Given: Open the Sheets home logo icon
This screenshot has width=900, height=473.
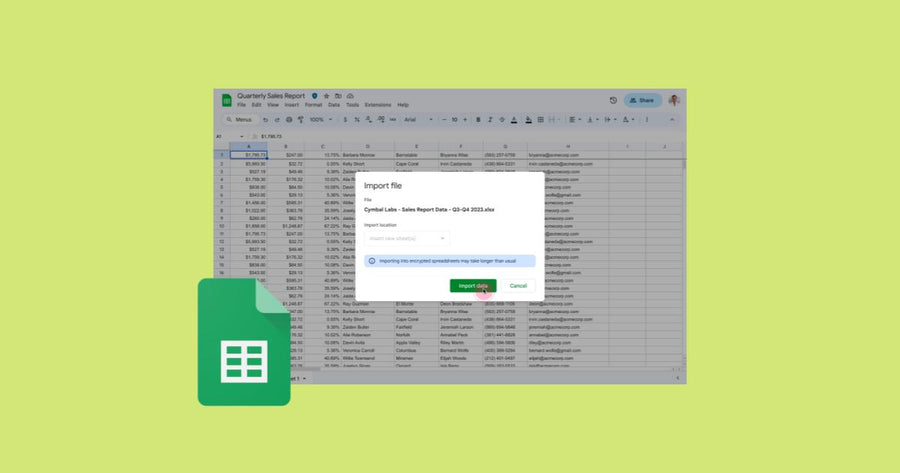Looking at the screenshot, I should click(x=227, y=100).
